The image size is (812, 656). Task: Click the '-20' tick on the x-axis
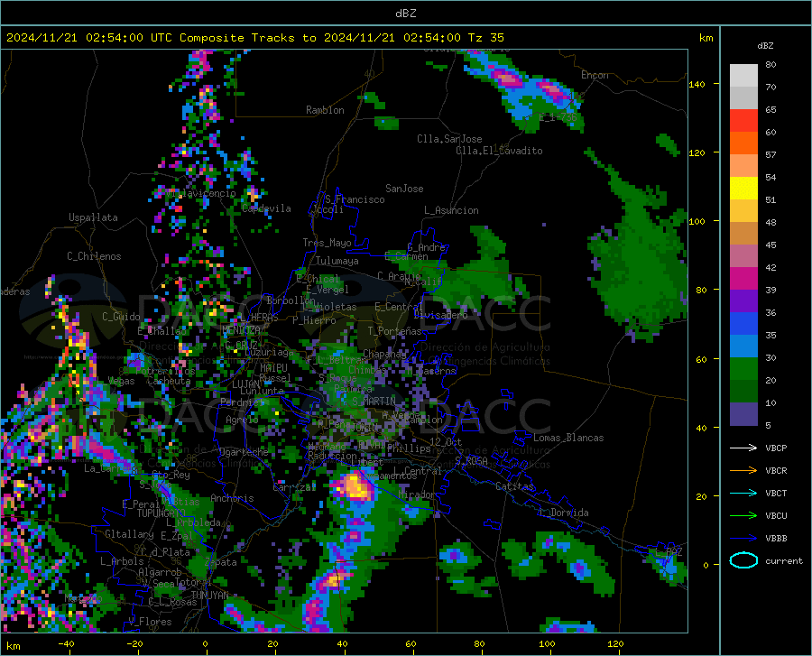(x=134, y=643)
